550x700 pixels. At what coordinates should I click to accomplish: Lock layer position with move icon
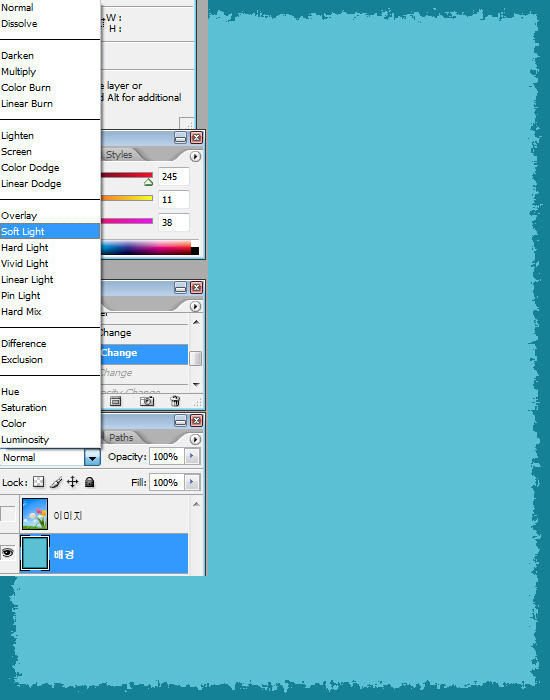tap(72, 482)
